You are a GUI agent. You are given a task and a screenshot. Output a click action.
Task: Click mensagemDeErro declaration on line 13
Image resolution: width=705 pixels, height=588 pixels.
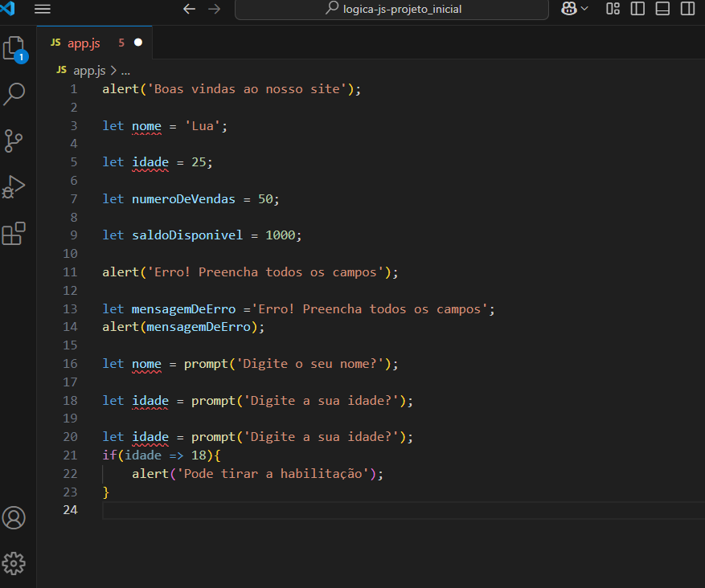[x=183, y=309]
